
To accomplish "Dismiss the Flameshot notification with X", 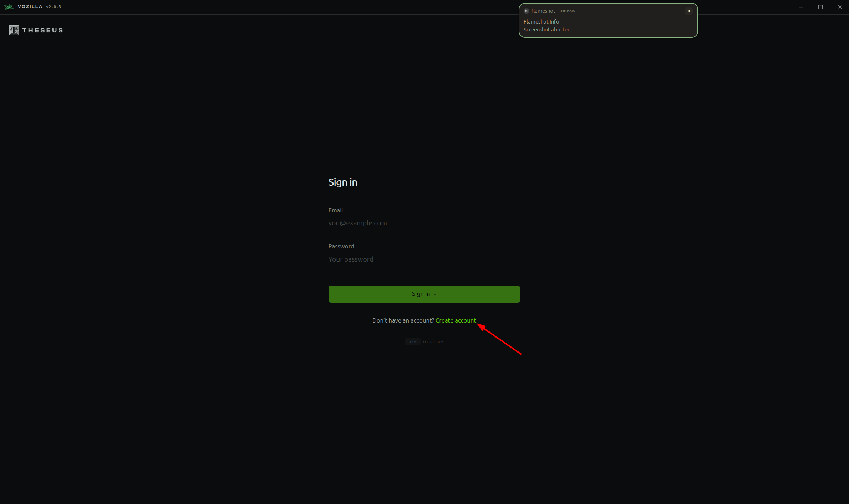I will point(688,11).
